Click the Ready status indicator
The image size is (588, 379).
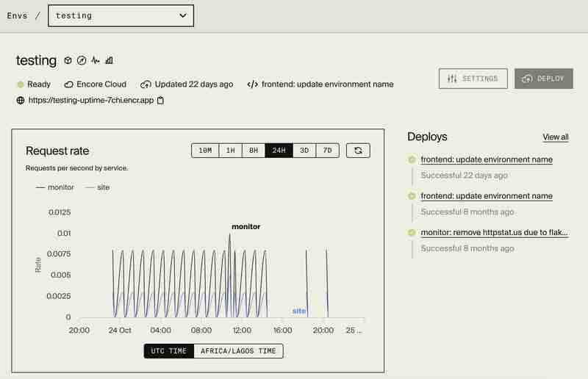34,84
